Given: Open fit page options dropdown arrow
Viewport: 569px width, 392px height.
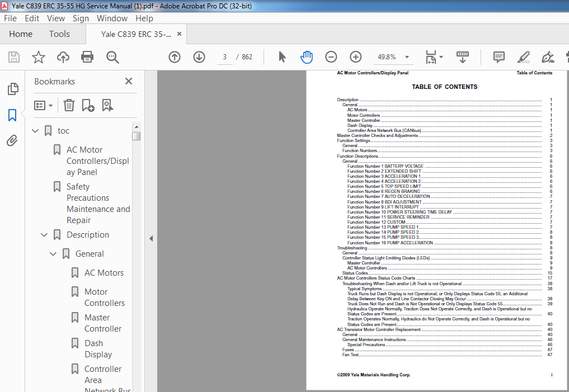Looking at the screenshot, I should click(441, 57).
